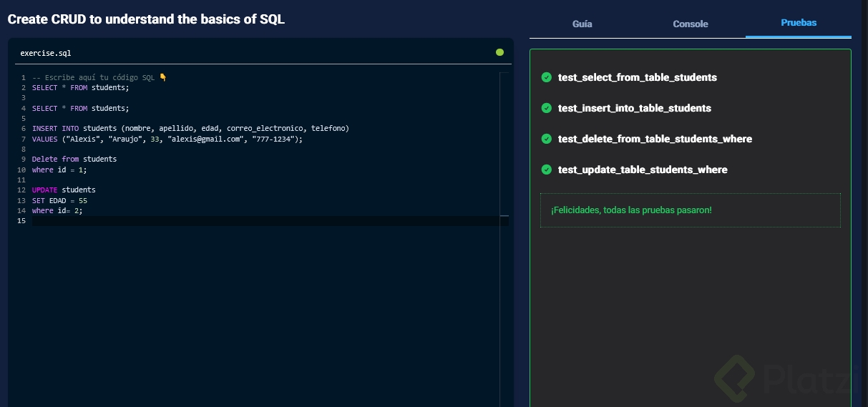Viewport: 868px width, 407px height.
Task: Switch to the Console tab
Action: [x=691, y=24]
